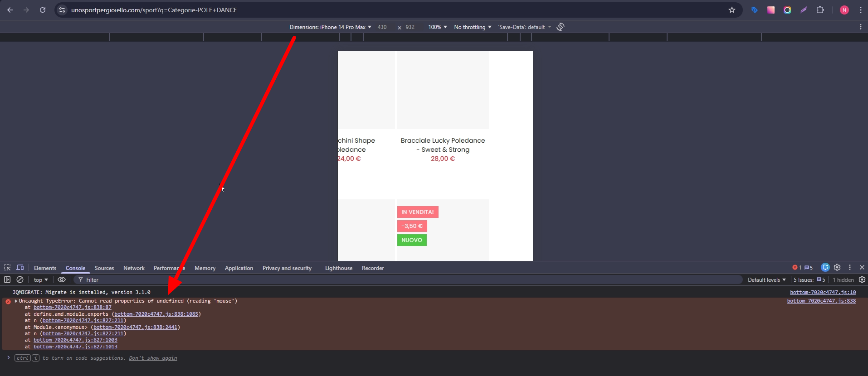
Task: Expand the Default levels dropdown
Action: (766, 280)
